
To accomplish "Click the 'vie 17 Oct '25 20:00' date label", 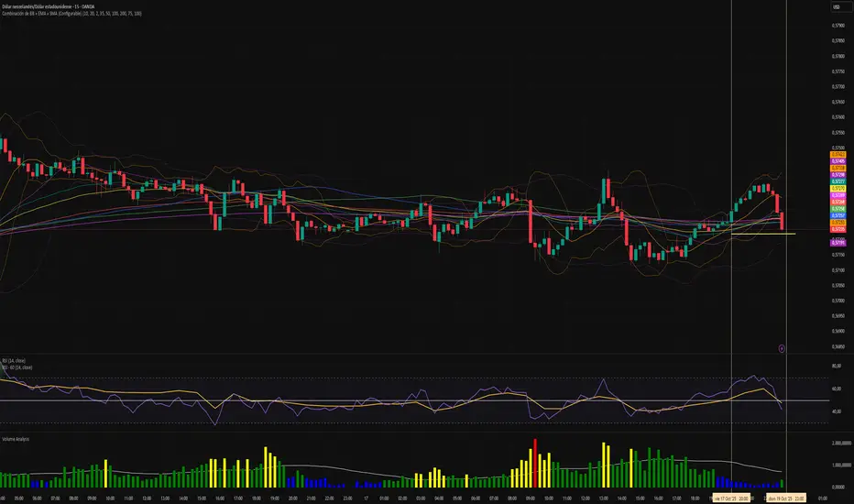I will (x=731, y=498).
